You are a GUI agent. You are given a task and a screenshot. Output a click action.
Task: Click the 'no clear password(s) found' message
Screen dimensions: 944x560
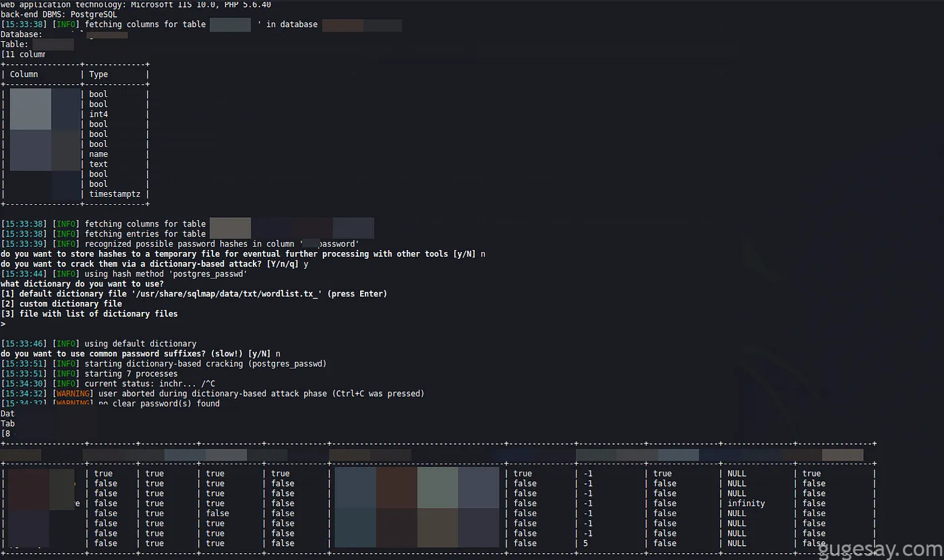click(159, 404)
